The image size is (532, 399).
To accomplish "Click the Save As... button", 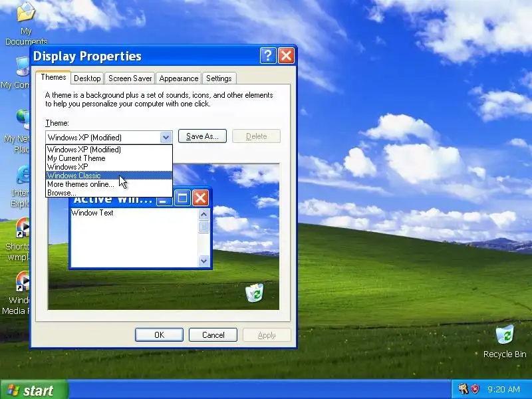I will coord(202,136).
